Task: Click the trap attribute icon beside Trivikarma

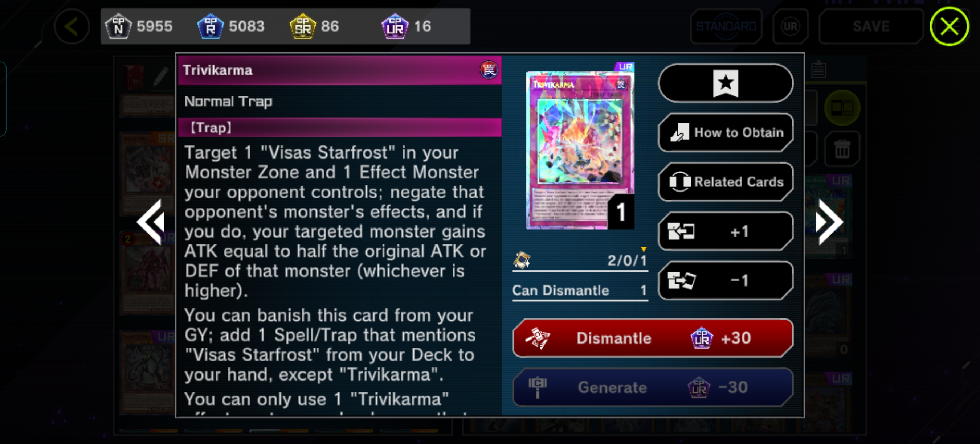Action: point(489,70)
